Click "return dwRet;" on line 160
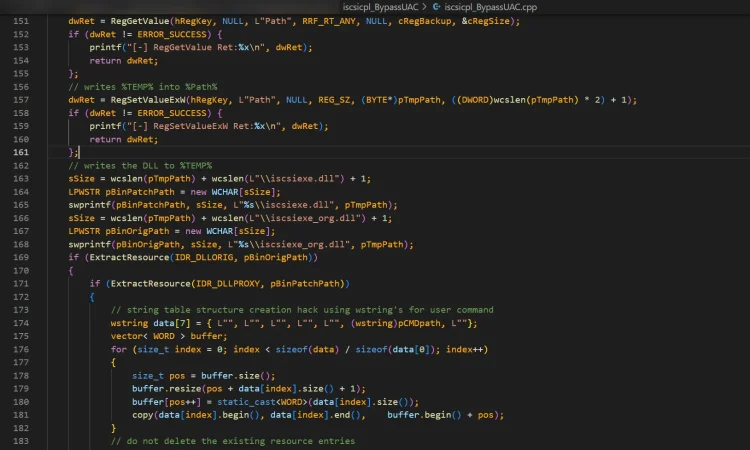 (x=123, y=140)
